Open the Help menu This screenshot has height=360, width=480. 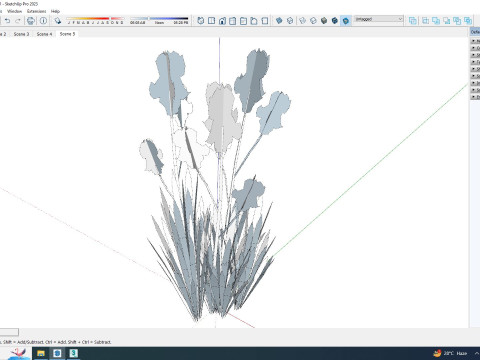[55, 11]
